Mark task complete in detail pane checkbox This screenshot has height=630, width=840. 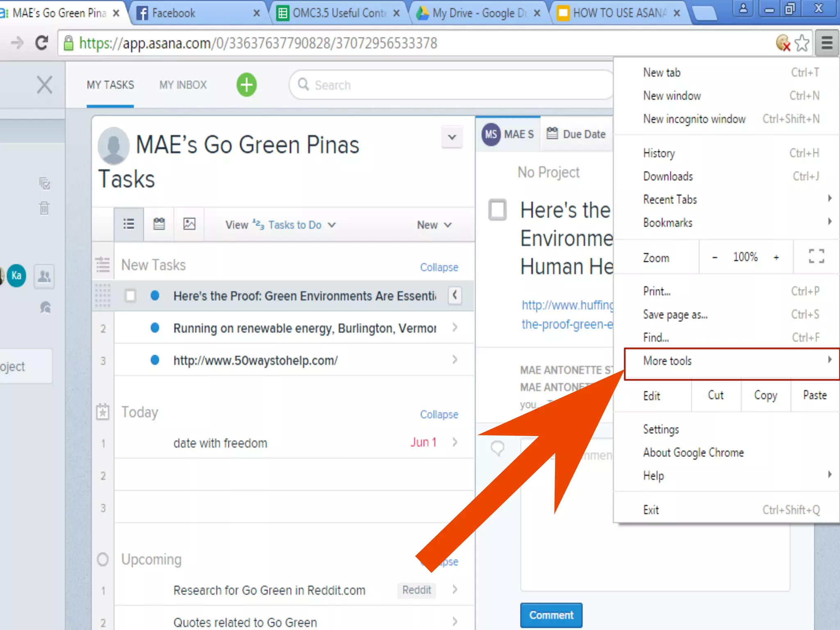(498, 210)
